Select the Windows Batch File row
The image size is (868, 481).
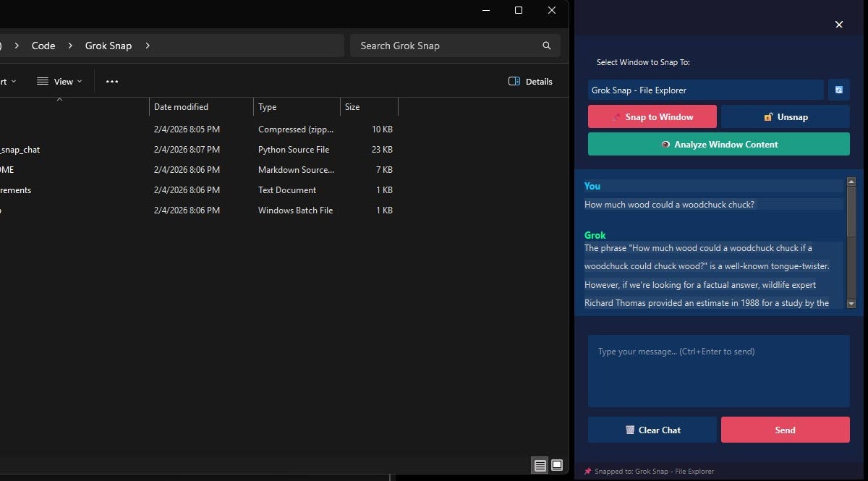tap(199, 210)
